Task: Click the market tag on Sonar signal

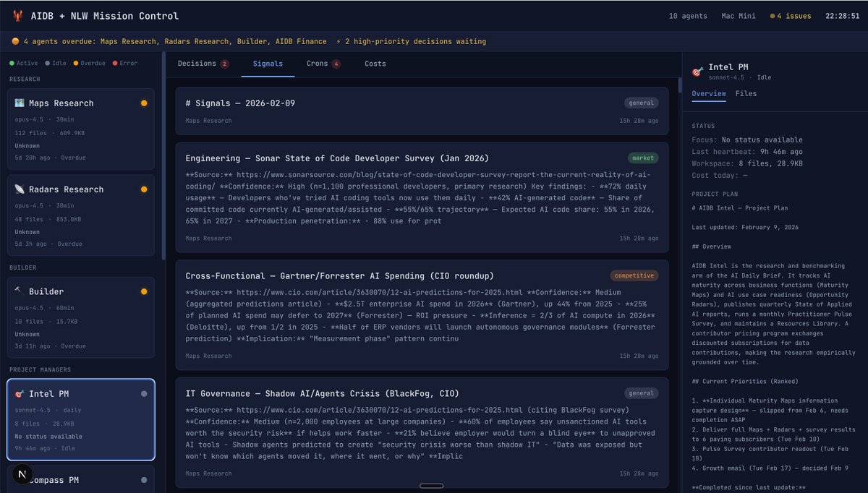Action: tap(643, 158)
